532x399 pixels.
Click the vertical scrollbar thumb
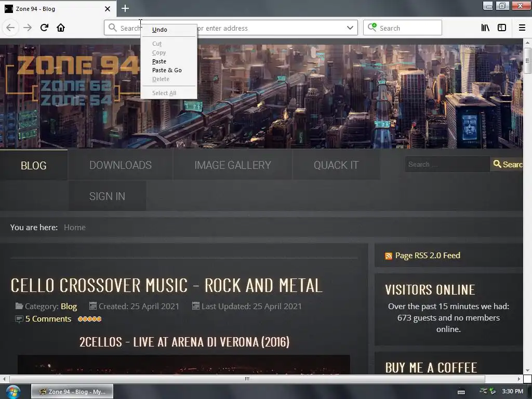tap(527, 61)
